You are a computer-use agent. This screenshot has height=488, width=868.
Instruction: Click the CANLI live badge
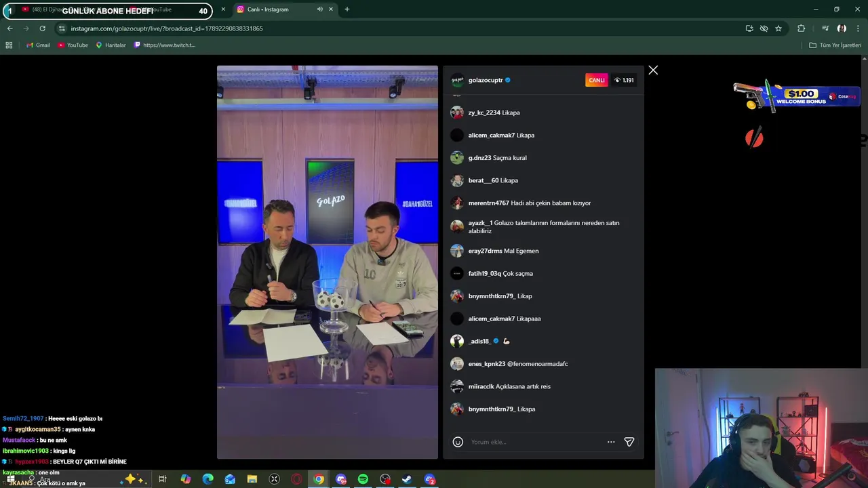click(x=597, y=80)
